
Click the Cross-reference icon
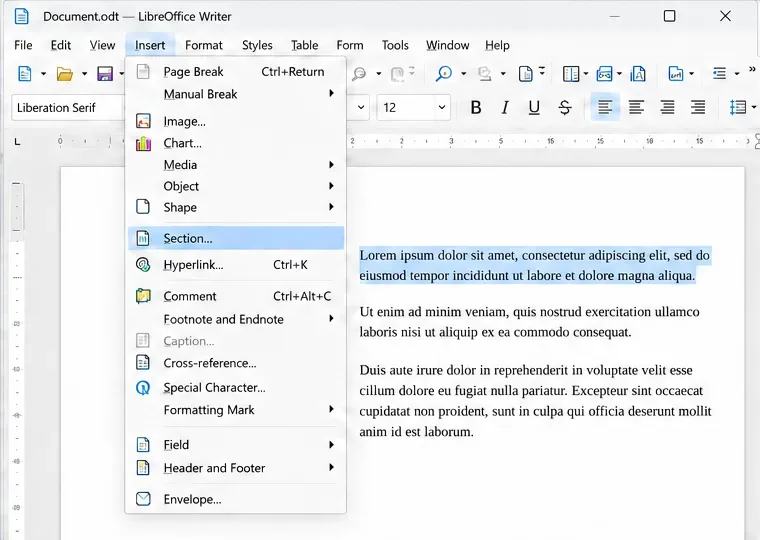tap(143, 363)
